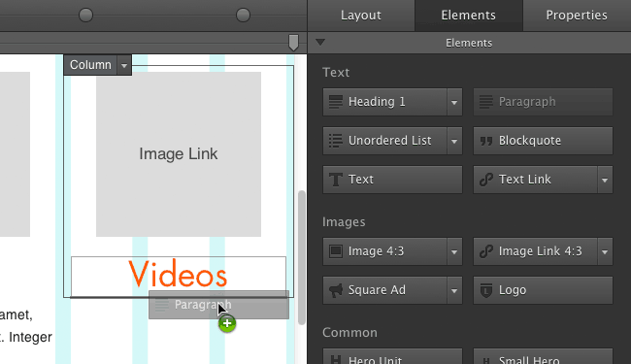Click the Image Link 4:3 chain icon
The image size is (631, 364).
(486, 251)
